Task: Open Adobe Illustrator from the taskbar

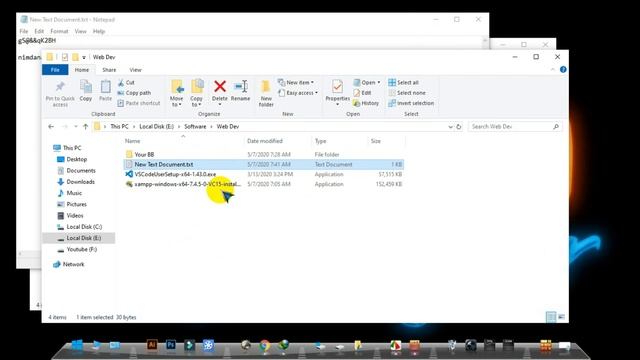Action: click(152, 345)
